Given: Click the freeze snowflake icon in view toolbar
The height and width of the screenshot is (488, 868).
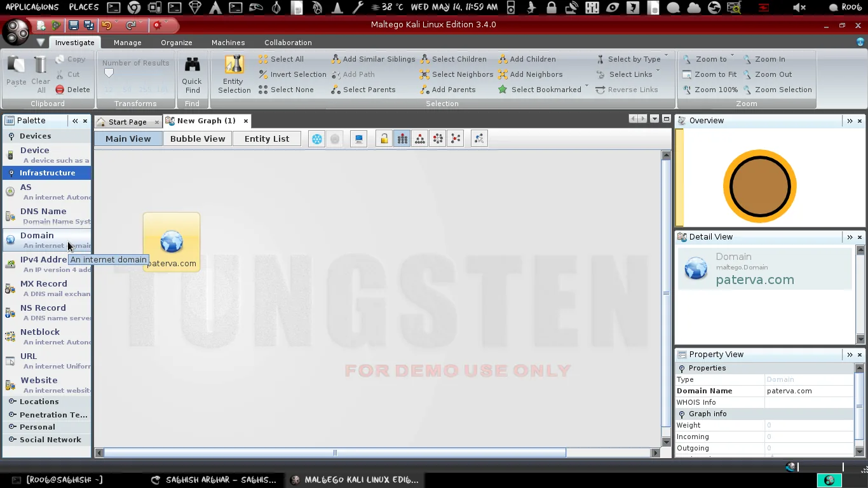Looking at the screenshot, I should point(316,139).
